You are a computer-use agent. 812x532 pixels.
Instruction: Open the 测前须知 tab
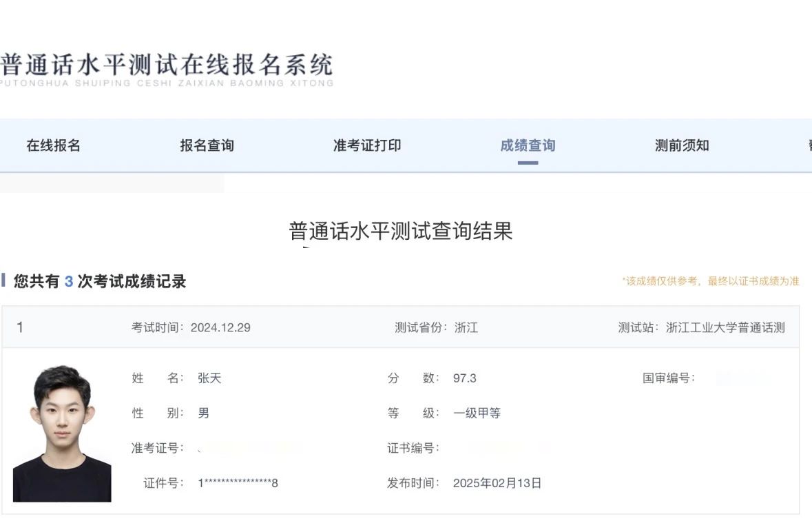[682, 145]
